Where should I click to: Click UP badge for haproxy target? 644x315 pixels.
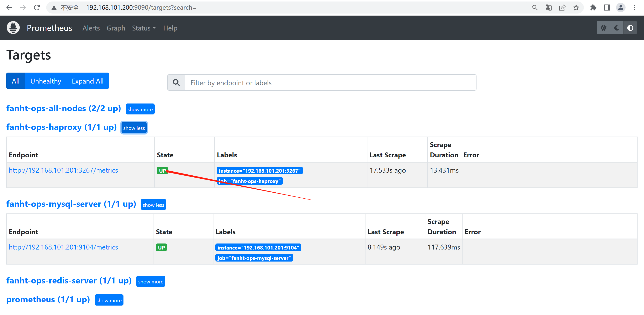(162, 170)
